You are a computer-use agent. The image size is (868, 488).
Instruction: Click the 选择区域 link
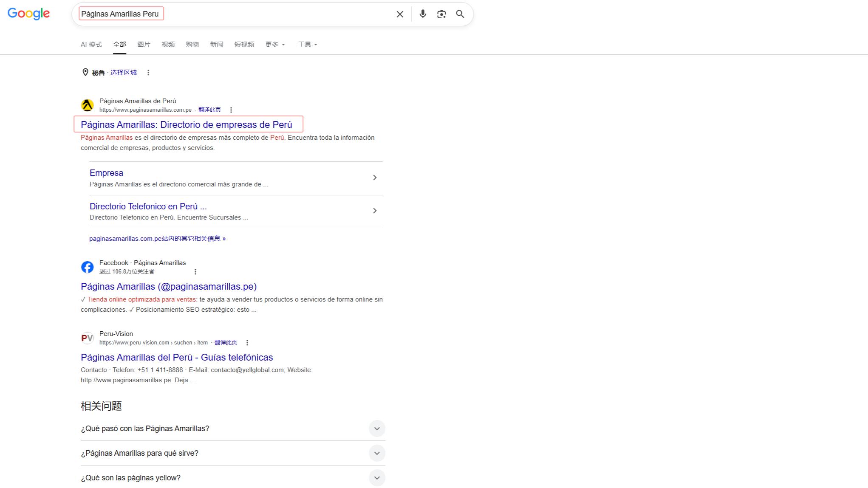click(x=124, y=73)
